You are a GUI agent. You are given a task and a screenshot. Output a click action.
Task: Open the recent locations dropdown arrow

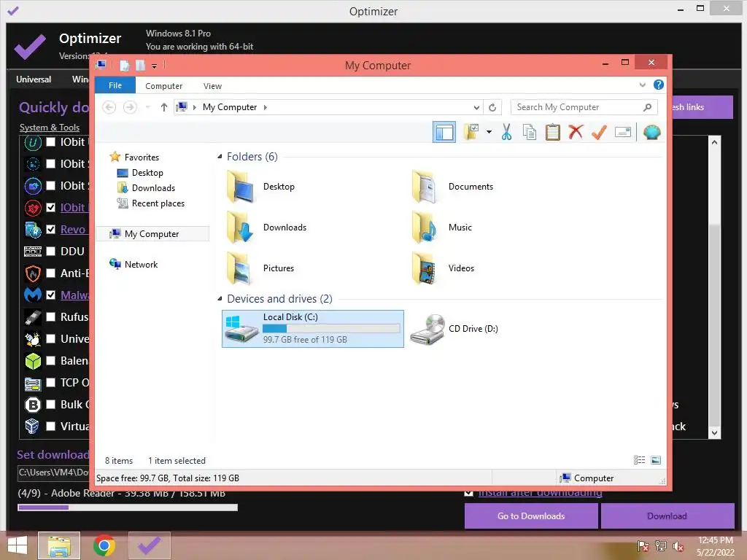pos(147,107)
